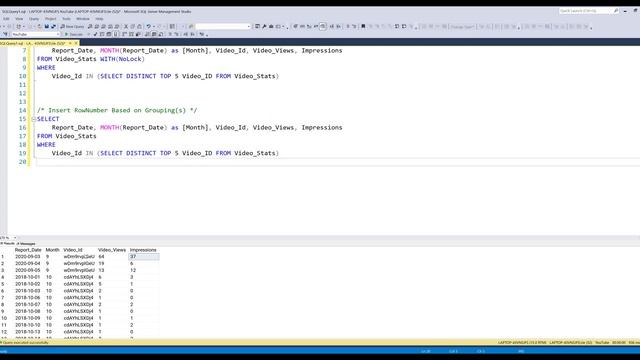Open the Edit menu

6,19
